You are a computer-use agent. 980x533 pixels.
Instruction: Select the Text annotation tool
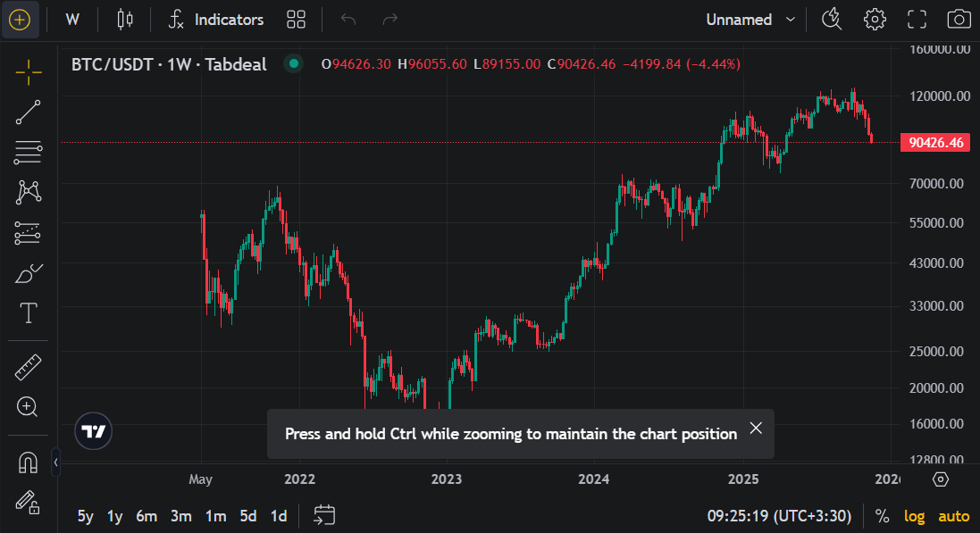coord(29,313)
